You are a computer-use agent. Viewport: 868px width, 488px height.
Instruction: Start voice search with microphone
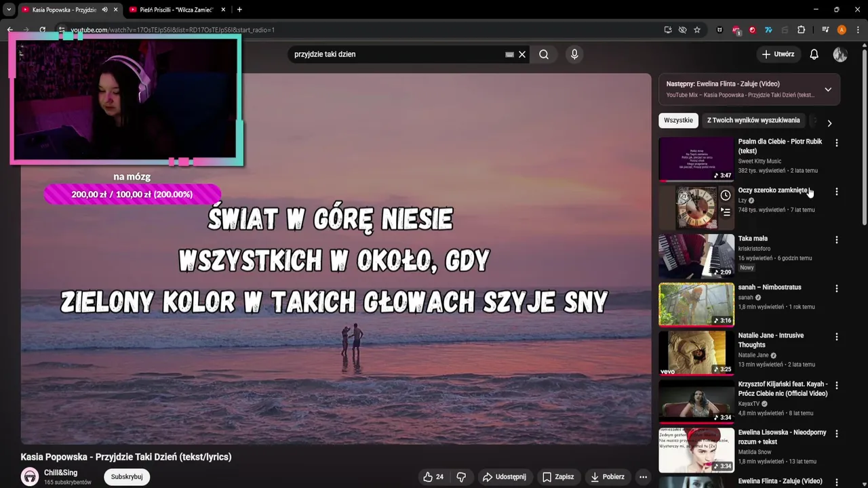(x=574, y=54)
